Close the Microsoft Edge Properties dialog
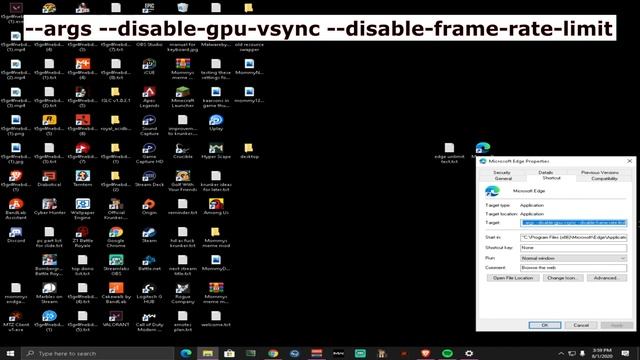The image size is (640, 360). (x=629, y=161)
